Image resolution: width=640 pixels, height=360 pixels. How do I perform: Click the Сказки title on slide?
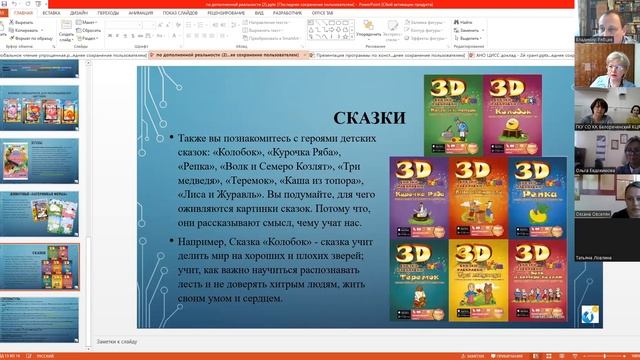click(369, 118)
